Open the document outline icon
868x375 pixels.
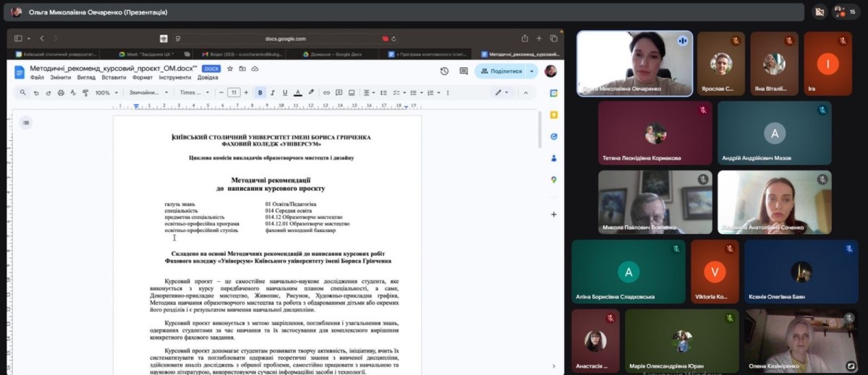tap(26, 123)
